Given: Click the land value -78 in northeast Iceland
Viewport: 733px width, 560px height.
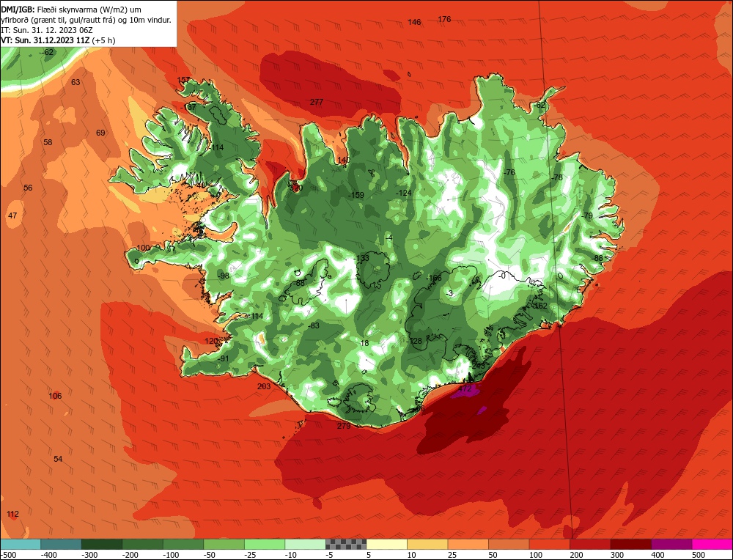Looking at the screenshot, I should 556,177.
